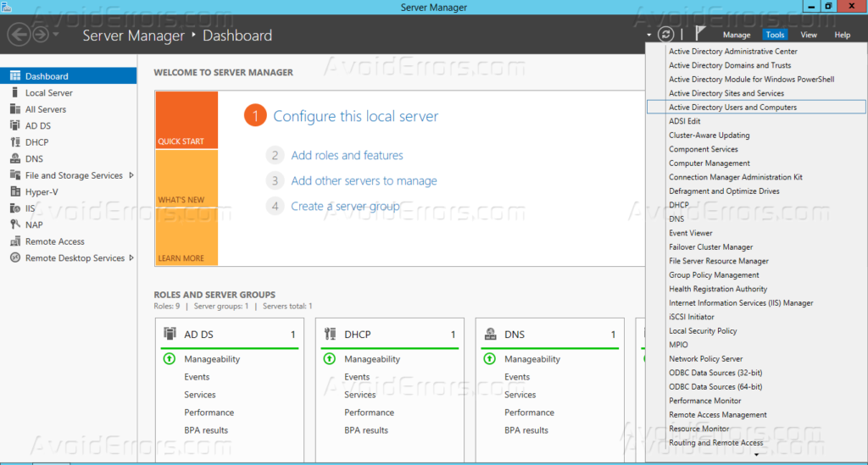Open AD DS BPA results
This screenshot has height=465, width=868.
click(206, 430)
